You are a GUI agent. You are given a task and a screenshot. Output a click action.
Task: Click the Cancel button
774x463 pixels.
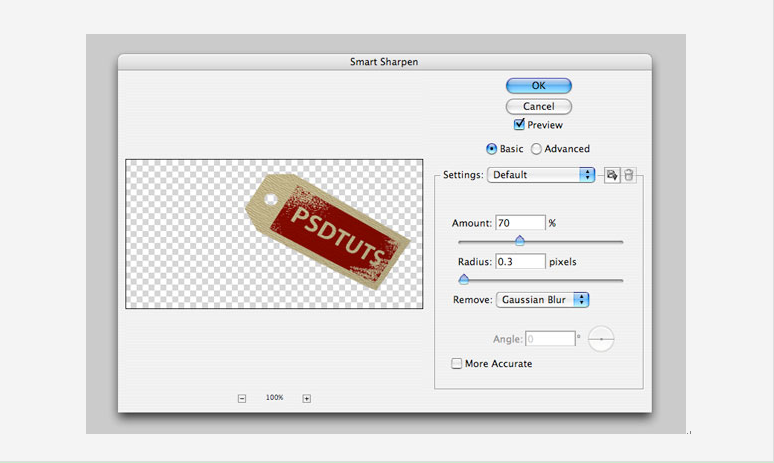tap(539, 106)
